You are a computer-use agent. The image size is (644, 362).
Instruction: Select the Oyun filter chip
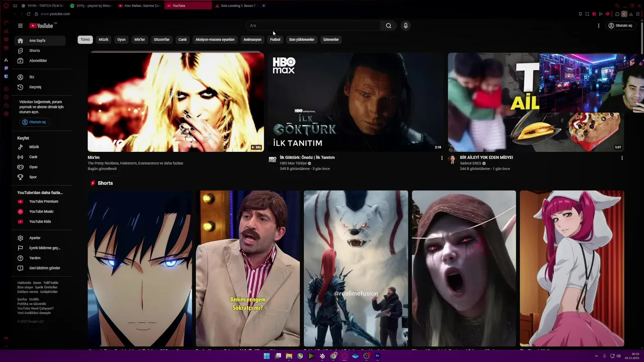coord(121,40)
